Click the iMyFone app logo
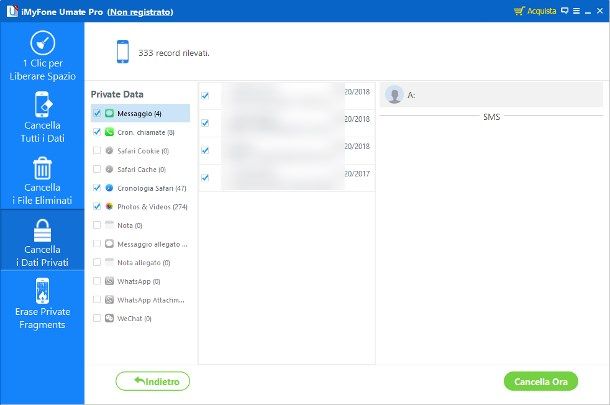 click(12, 11)
